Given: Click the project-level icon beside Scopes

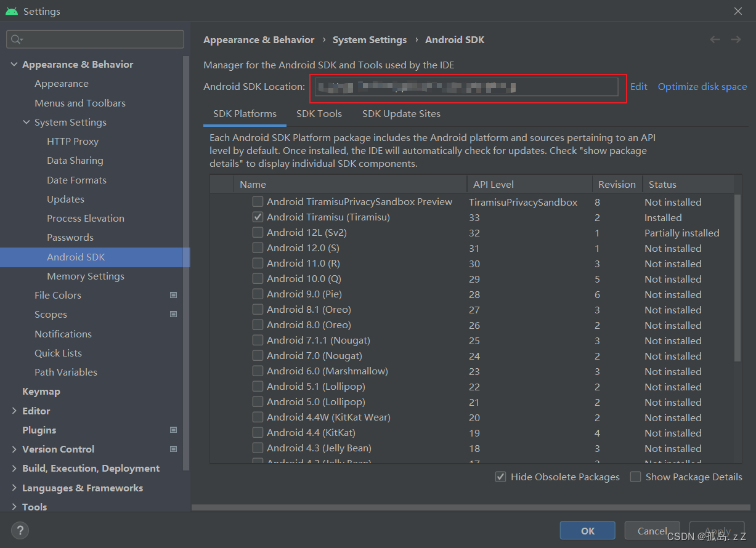Looking at the screenshot, I should pyautogui.click(x=173, y=315).
